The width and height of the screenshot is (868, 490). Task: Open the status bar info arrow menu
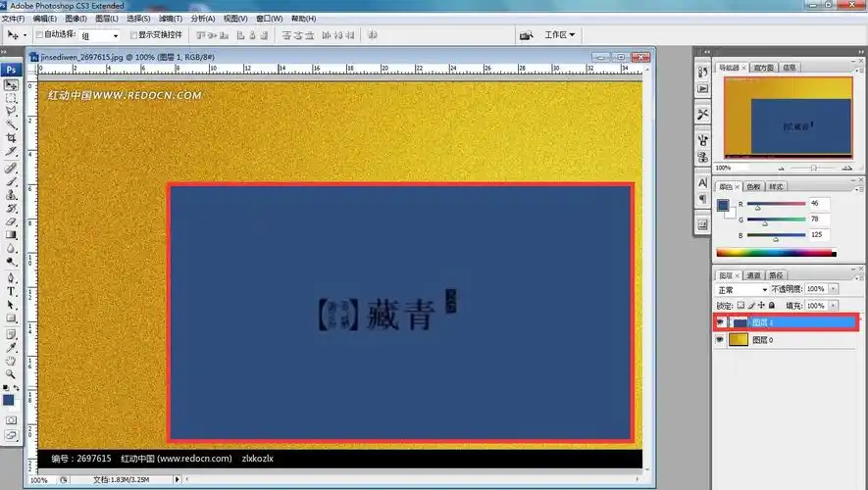coord(178,479)
